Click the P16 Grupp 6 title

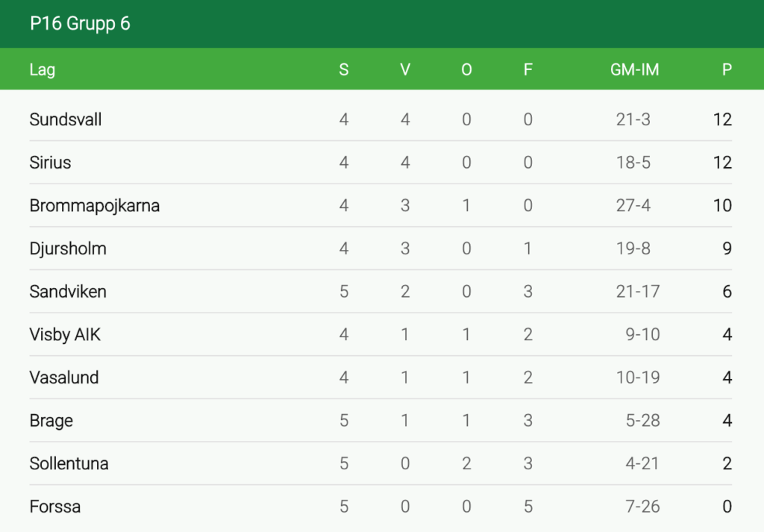pyautogui.click(x=80, y=24)
